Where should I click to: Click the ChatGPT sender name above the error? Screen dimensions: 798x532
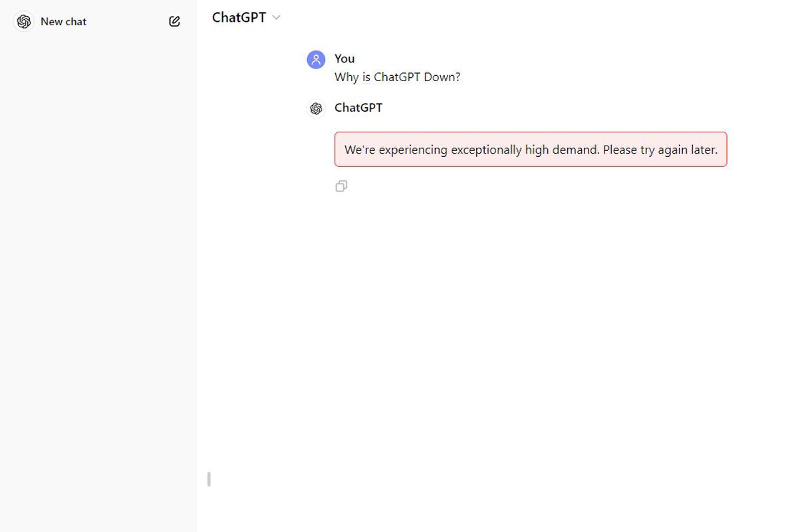tap(358, 108)
